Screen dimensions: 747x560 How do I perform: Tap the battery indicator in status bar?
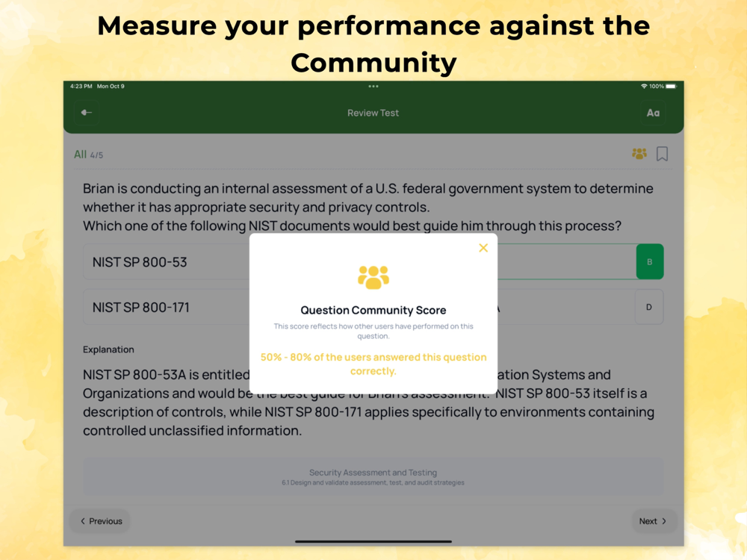[671, 86]
